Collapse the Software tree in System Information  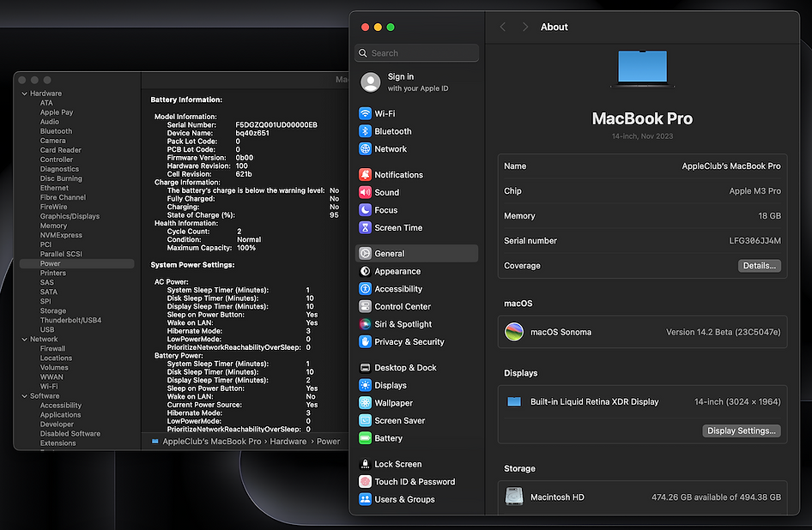(x=24, y=396)
